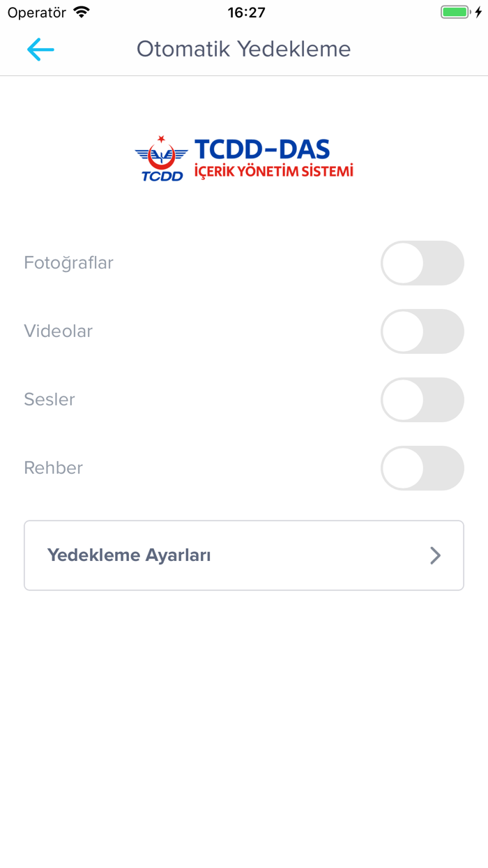Tap the Rehber label
The width and height of the screenshot is (488, 868).
click(x=53, y=468)
